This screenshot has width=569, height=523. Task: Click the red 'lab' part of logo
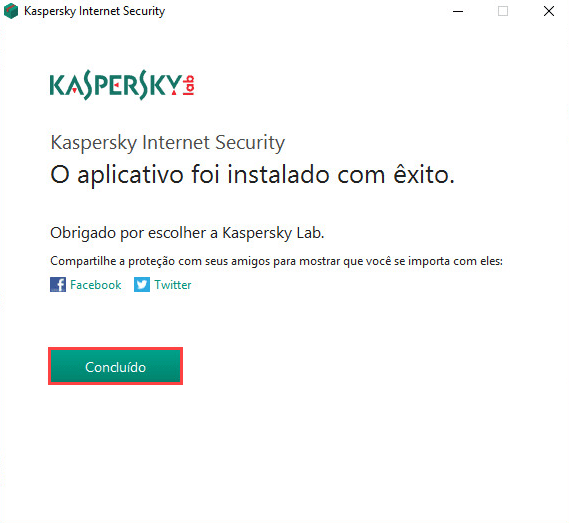coord(188,85)
